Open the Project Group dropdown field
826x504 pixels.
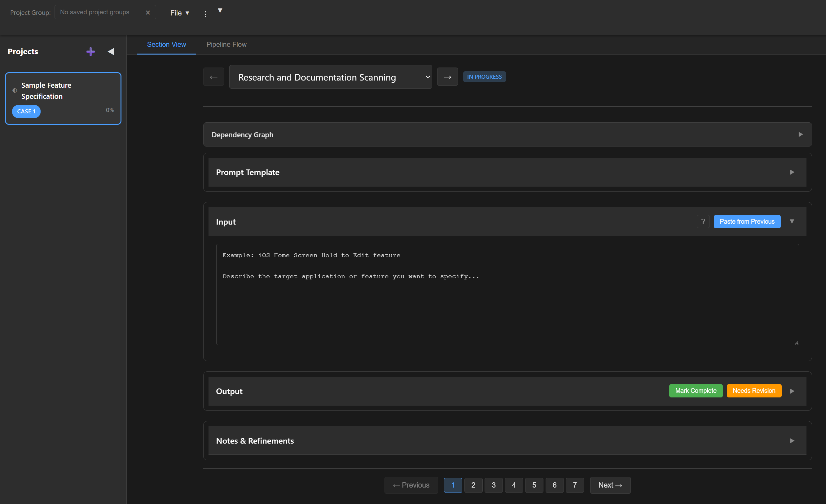click(105, 12)
